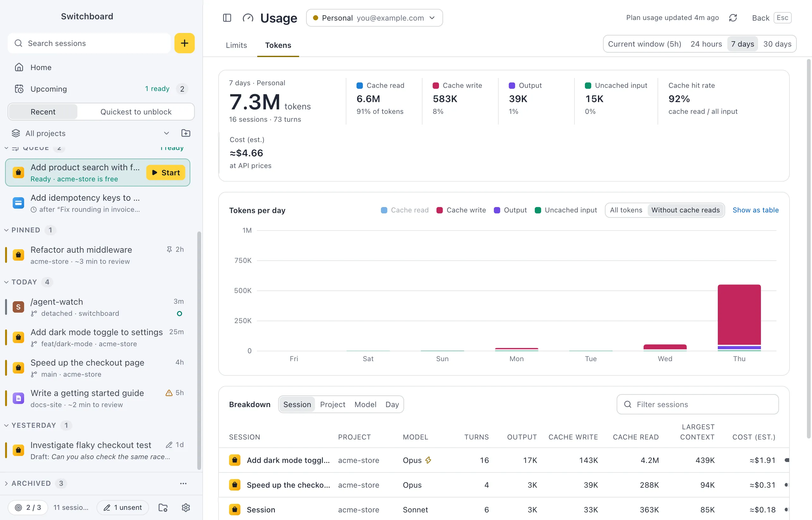
Task: Open the Upcoming calendar icon
Action: tap(19, 89)
